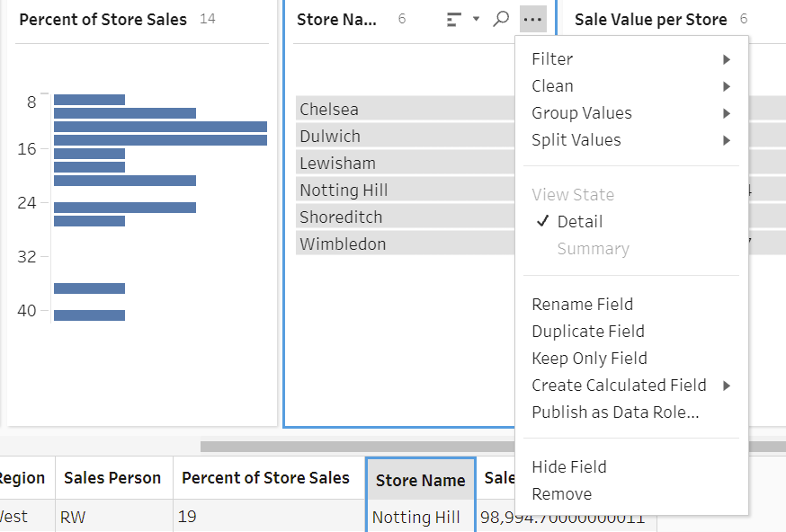Viewport: 786px width, 532px height.
Task: Select the Chelsea store value
Action: click(x=329, y=110)
